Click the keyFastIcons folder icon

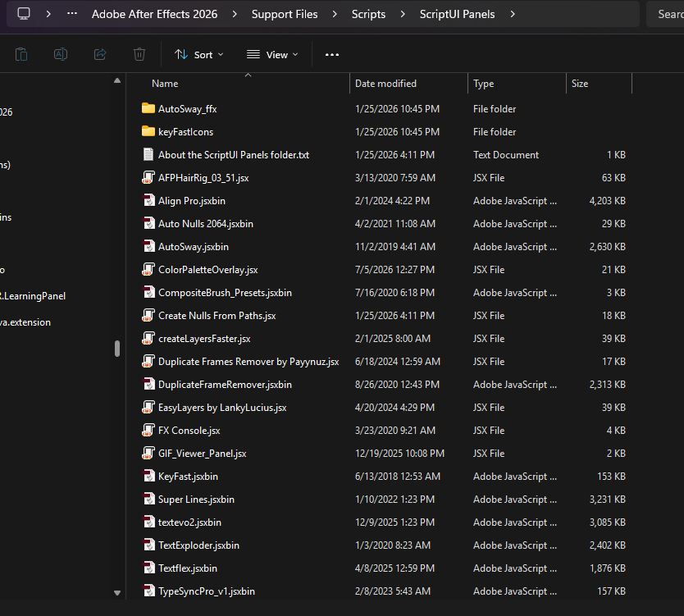point(148,131)
